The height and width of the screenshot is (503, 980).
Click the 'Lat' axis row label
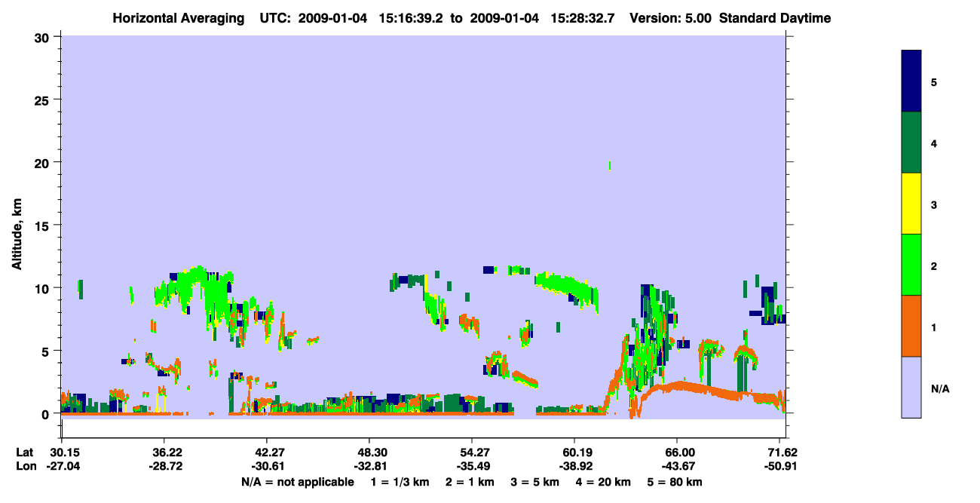24,452
